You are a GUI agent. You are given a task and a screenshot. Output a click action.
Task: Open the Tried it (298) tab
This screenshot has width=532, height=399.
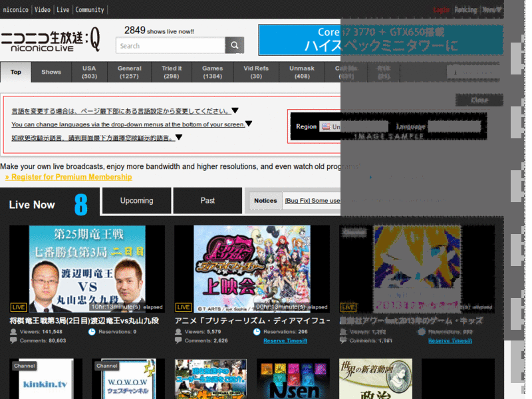(172, 72)
